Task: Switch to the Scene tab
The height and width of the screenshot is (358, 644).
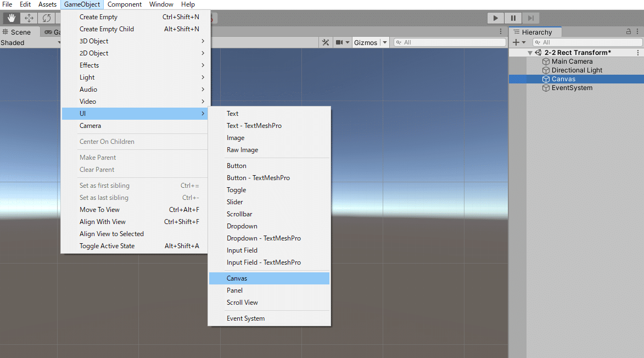Action: click(20, 32)
